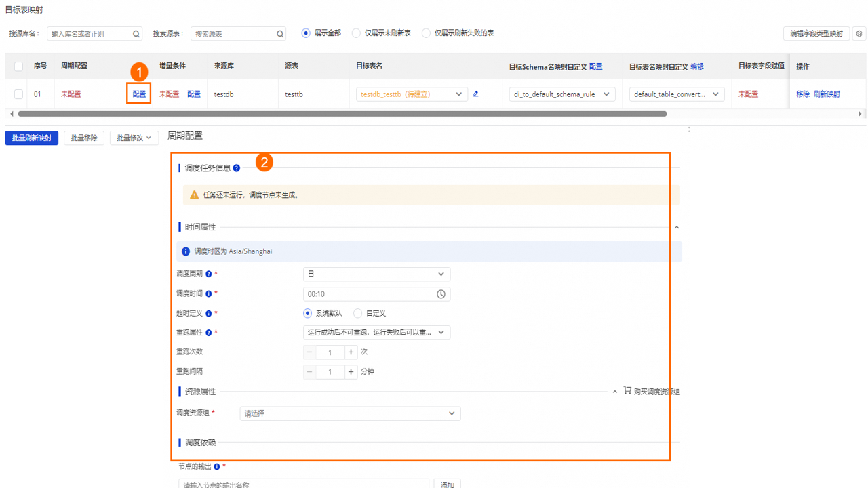Select 仅展示刷新失败的表 radio option
The height and width of the screenshot is (488, 868).
pyautogui.click(x=426, y=33)
